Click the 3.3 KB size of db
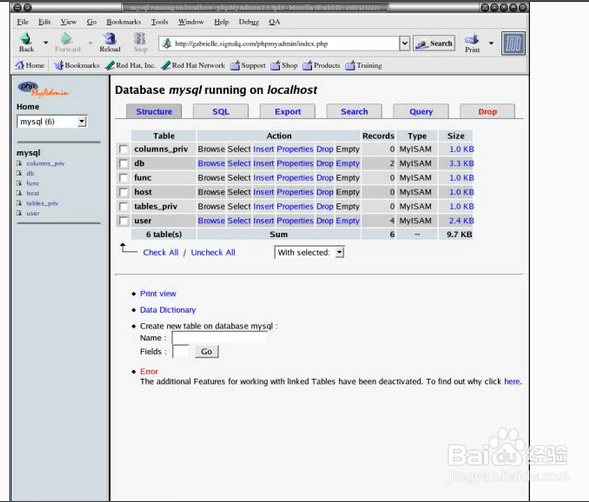Viewport: 589px width, 502px height. [x=461, y=163]
